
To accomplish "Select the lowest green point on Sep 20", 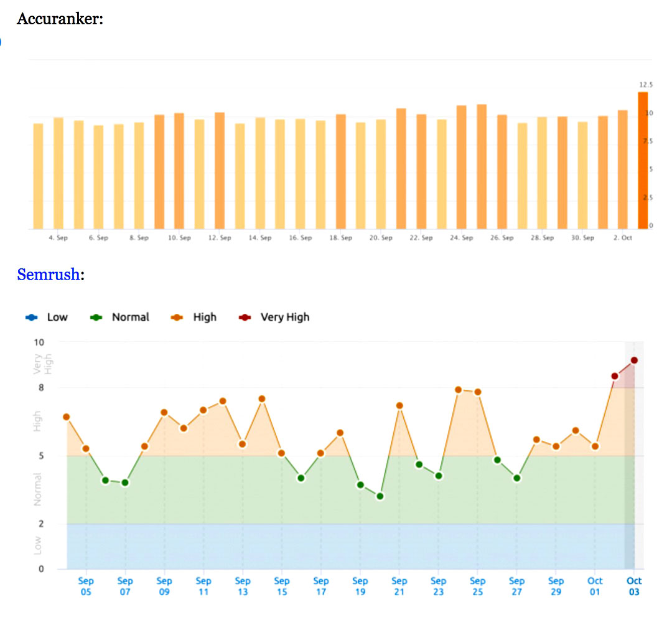I will tap(380, 496).
